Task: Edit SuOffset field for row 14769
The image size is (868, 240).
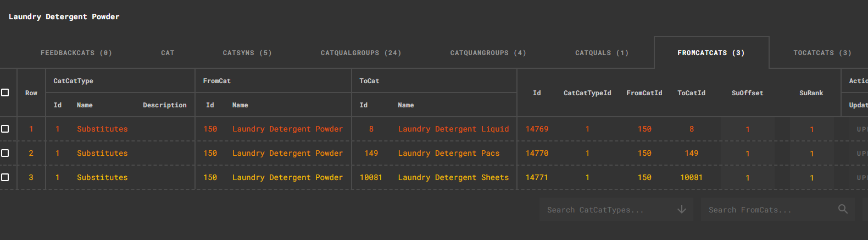Action: click(x=748, y=129)
